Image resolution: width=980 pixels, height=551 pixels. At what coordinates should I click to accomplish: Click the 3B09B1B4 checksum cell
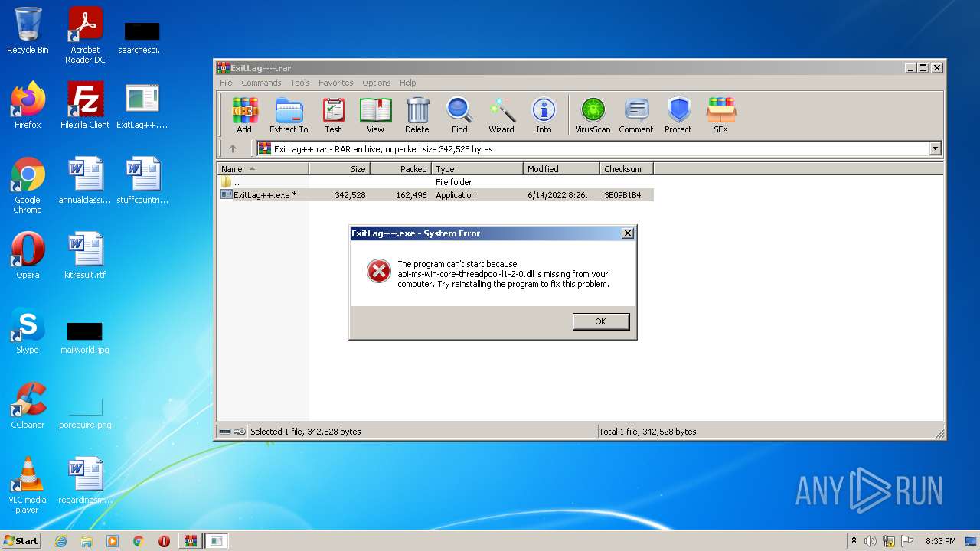point(622,195)
